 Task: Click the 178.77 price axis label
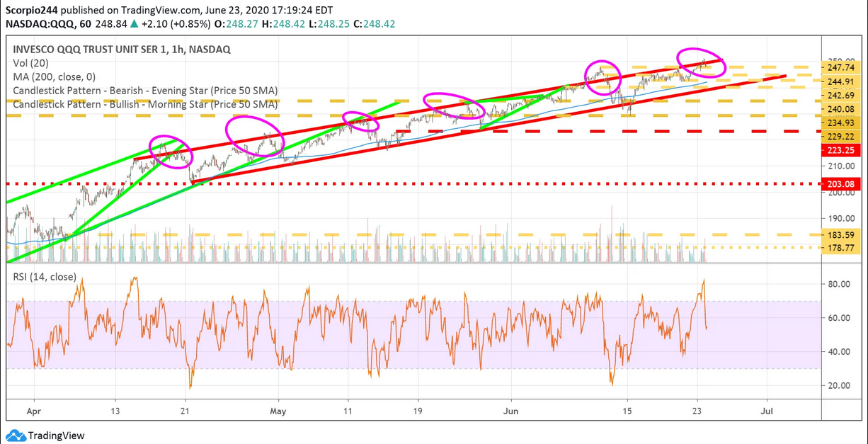coord(843,248)
